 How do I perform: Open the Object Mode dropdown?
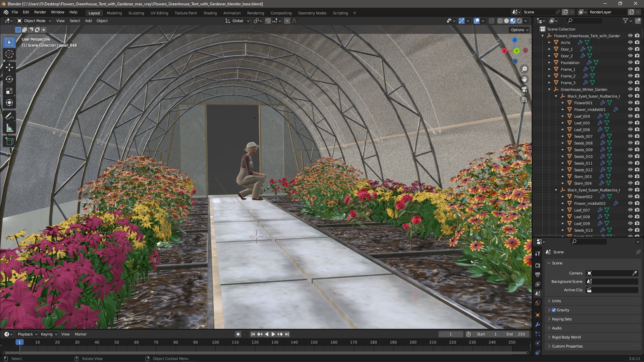pos(34,21)
